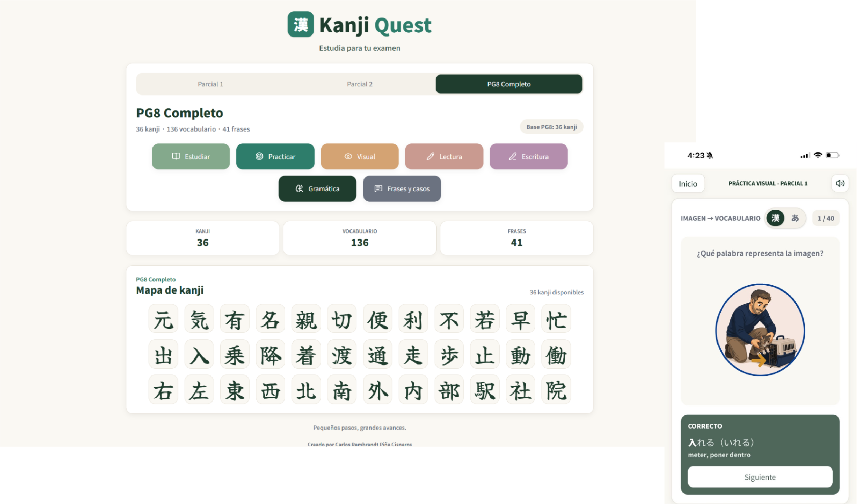Click the Kanji Quest logo icon

[x=301, y=24]
